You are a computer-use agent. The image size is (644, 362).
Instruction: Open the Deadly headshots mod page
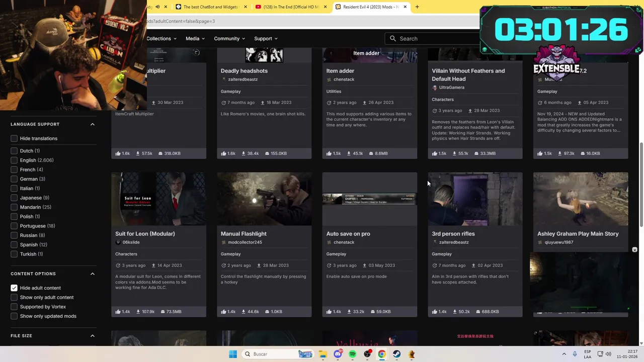pos(244,71)
